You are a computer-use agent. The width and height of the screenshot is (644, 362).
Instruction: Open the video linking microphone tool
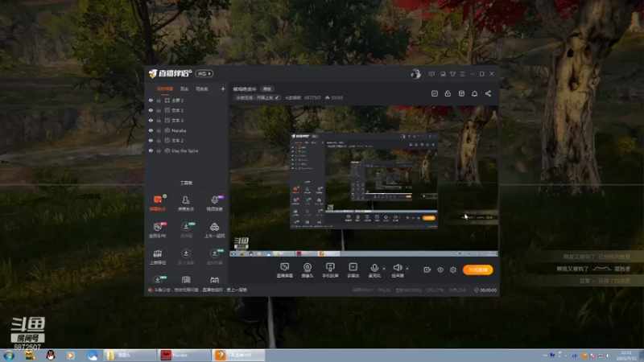214,203
